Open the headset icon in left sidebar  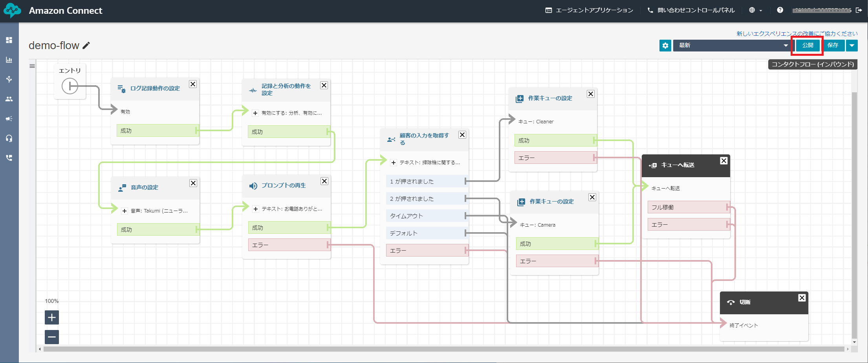(x=9, y=138)
